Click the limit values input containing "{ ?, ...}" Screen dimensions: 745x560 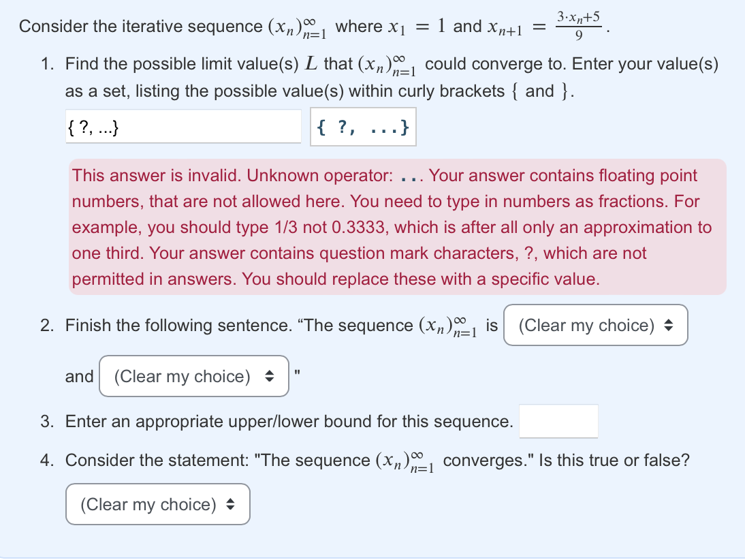[x=184, y=126]
